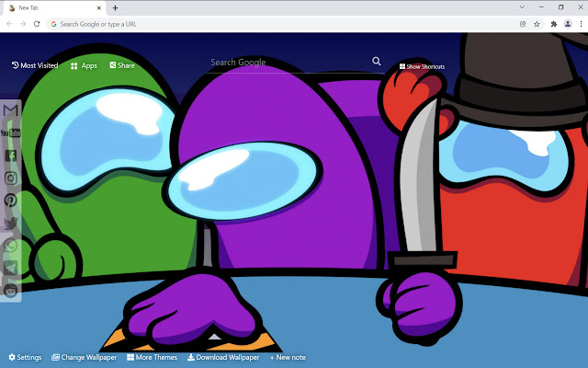Image resolution: width=588 pixels, height=368 pixels.
Task: Open Reddit sidebar shortcut
Action: click(10, 290)
